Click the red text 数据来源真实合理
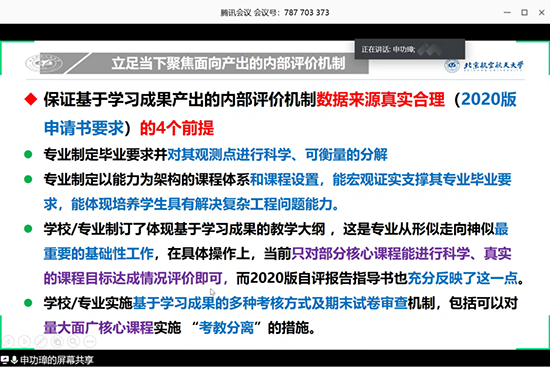The width and height of the screenshot is (550, 367). 381,99
